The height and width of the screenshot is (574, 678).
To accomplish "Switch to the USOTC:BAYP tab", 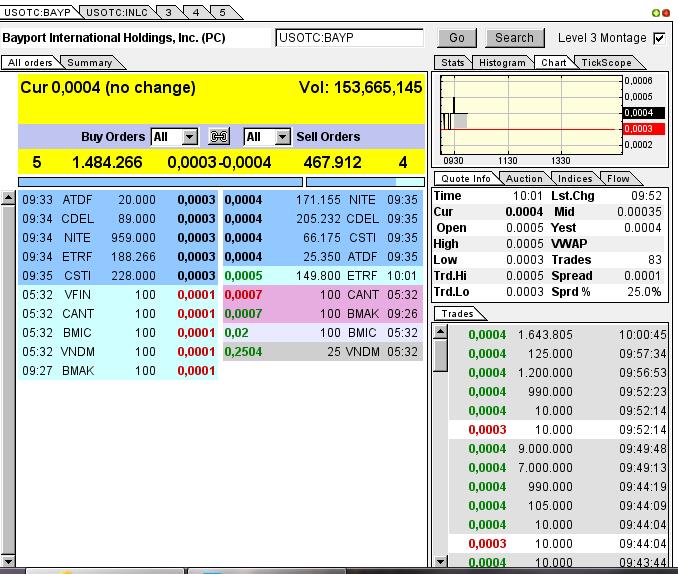I will (x=37, y=13).
